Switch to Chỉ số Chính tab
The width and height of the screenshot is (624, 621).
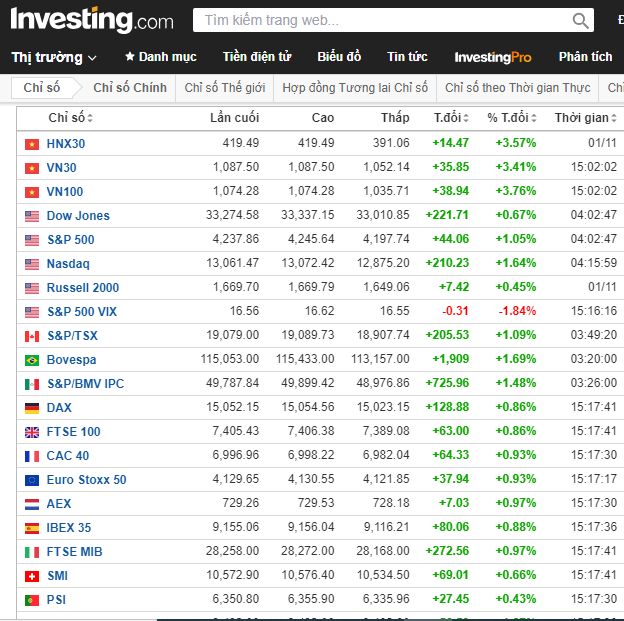click(x=130, y=88)
